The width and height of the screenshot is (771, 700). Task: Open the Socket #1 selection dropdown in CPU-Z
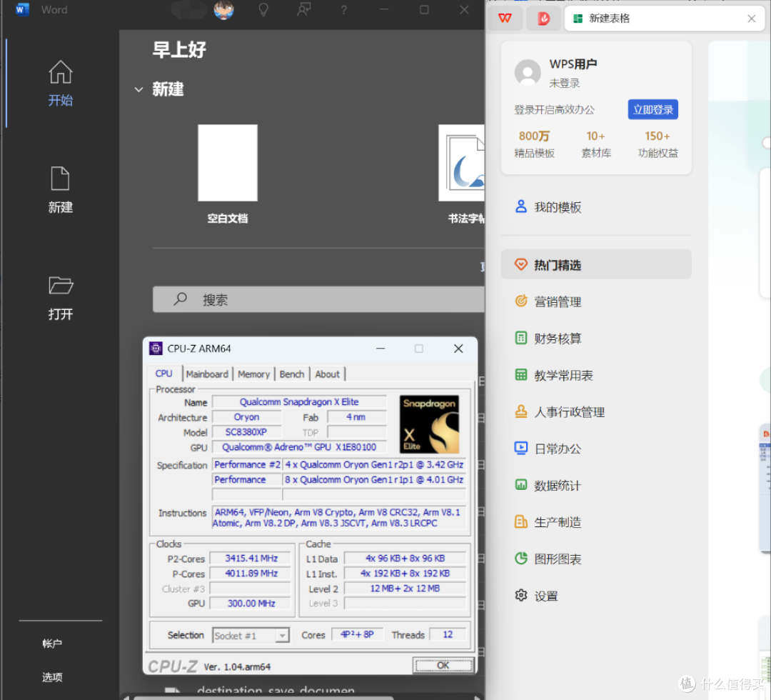point(251,635)
